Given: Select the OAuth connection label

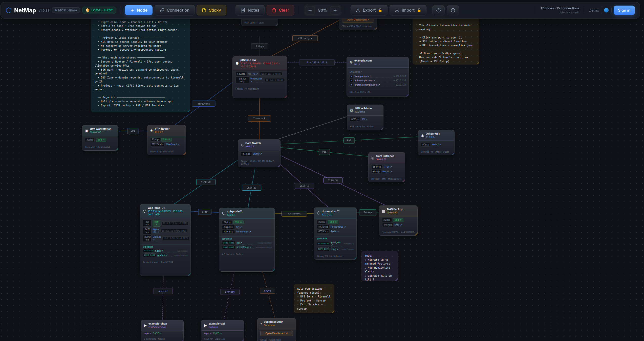Looking at the screenshot, I should (267, 291).
